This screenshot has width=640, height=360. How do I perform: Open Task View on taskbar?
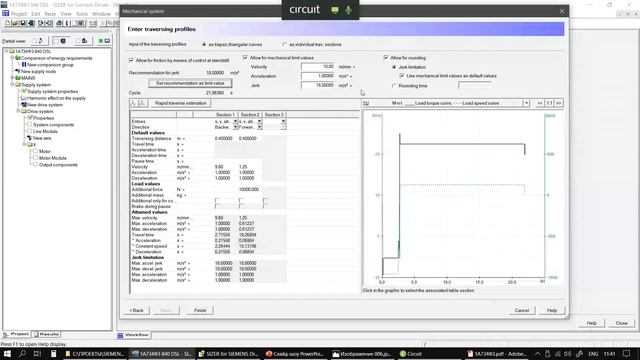pos(37,353)
